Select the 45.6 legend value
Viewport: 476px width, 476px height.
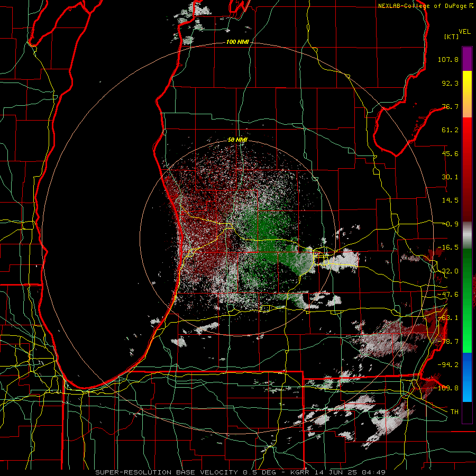450,153
